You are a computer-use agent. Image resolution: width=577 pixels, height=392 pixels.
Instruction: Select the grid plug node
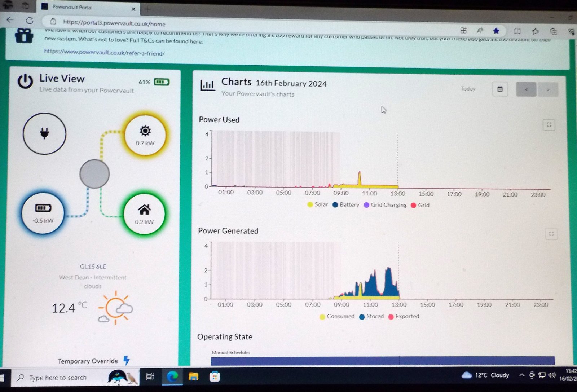pos(44,134)
